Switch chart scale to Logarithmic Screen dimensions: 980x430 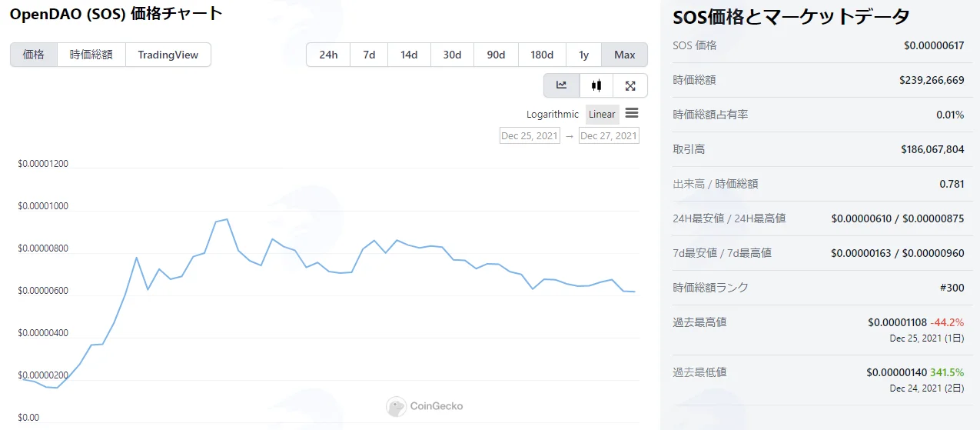pos(553,114)
